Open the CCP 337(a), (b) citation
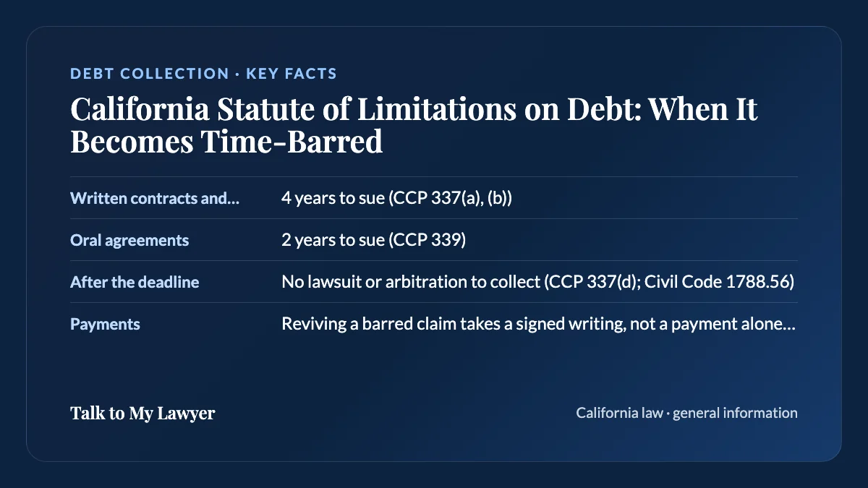This screenshot has width=868, height=488. [451, 198]
